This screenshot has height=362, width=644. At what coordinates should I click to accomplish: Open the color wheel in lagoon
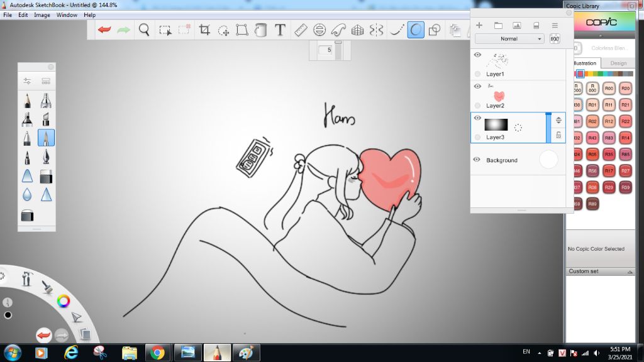tap(64, 301)
